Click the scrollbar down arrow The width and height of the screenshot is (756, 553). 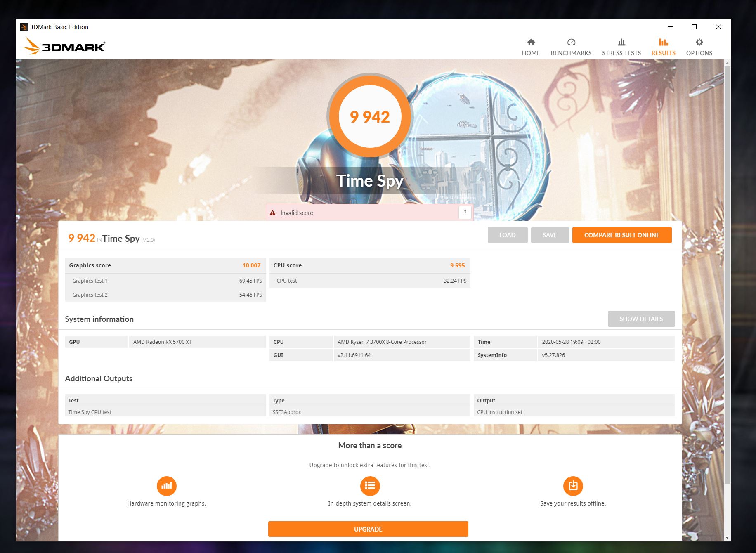tap(727, 538)
